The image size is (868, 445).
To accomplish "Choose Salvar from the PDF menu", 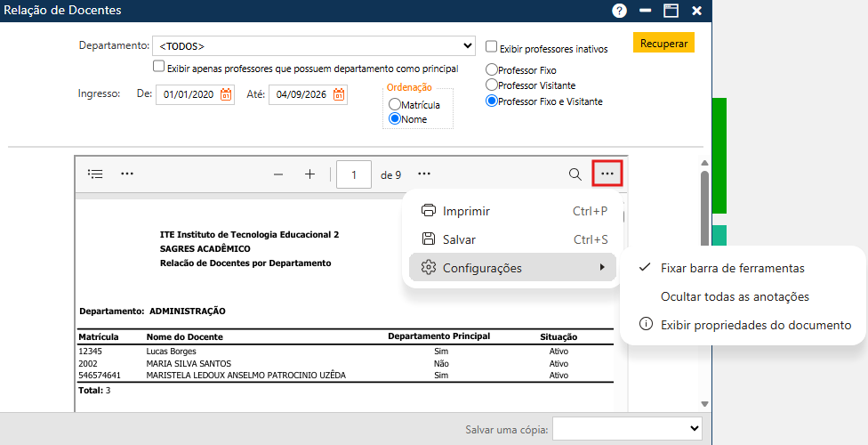I will click(x=512, y=239).
